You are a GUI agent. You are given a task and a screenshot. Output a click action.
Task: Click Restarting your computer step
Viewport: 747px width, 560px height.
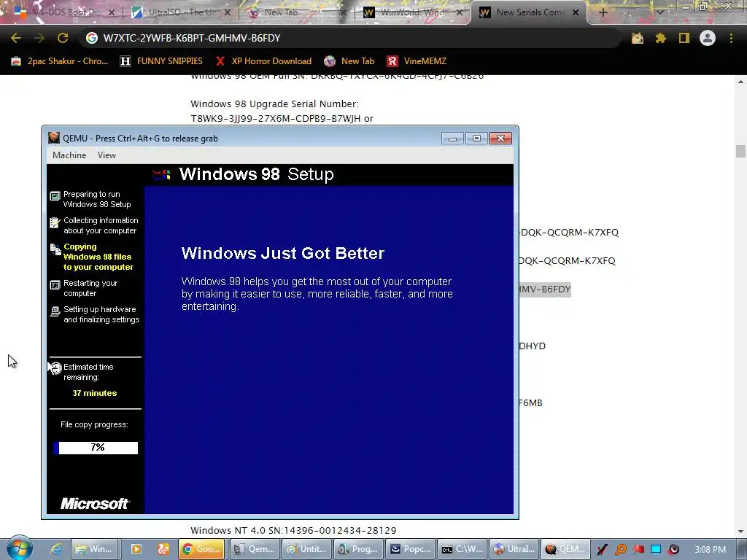click(84, 288)
